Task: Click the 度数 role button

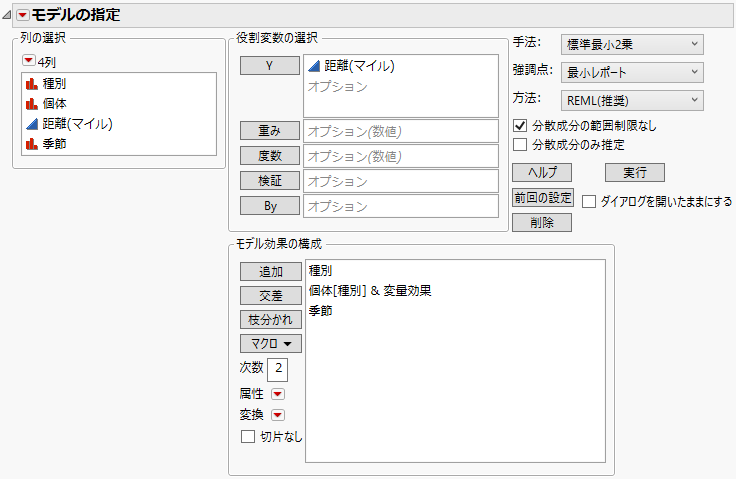Action: 270,155
